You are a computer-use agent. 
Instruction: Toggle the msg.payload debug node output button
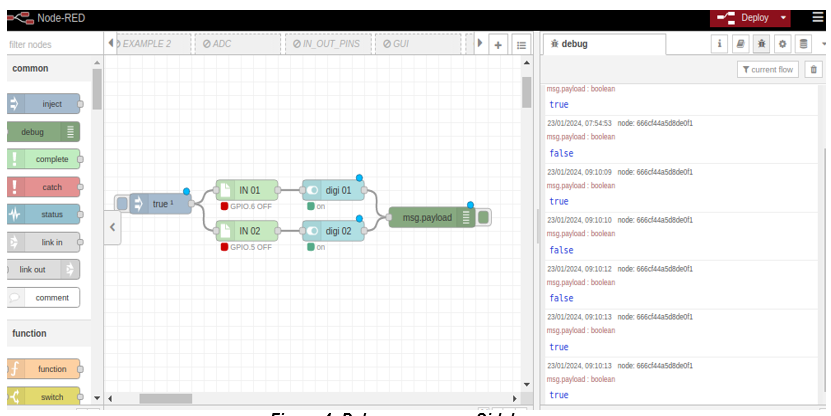[x=484, y=217]
